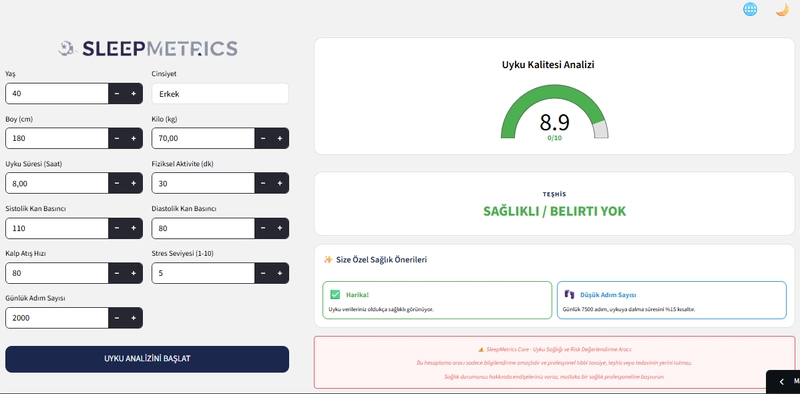Increase Kilo (kg) with plus button

pyautogui.click(x=280, y=138)
